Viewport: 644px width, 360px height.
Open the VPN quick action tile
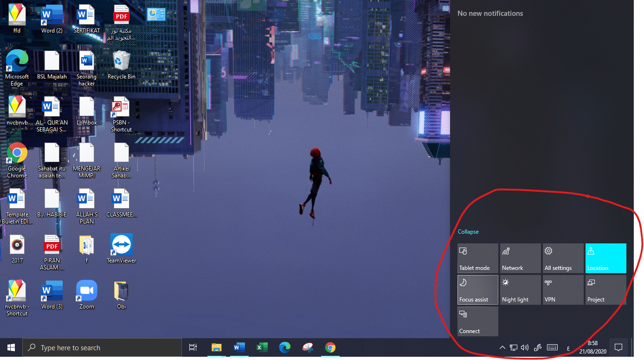click(563, 290)
